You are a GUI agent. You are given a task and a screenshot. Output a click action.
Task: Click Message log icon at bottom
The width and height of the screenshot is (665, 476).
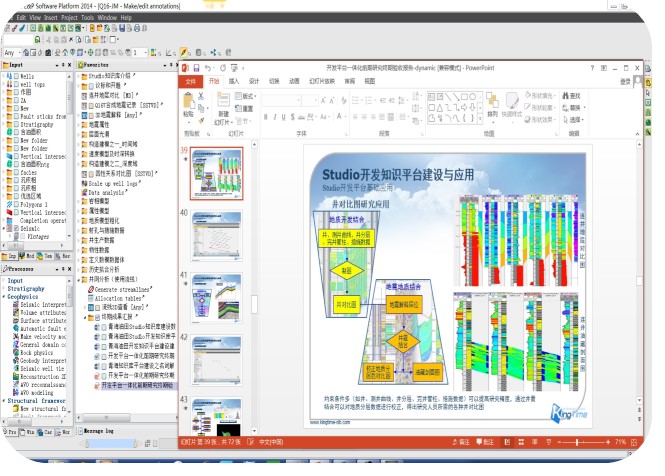(x=80, y=431)
